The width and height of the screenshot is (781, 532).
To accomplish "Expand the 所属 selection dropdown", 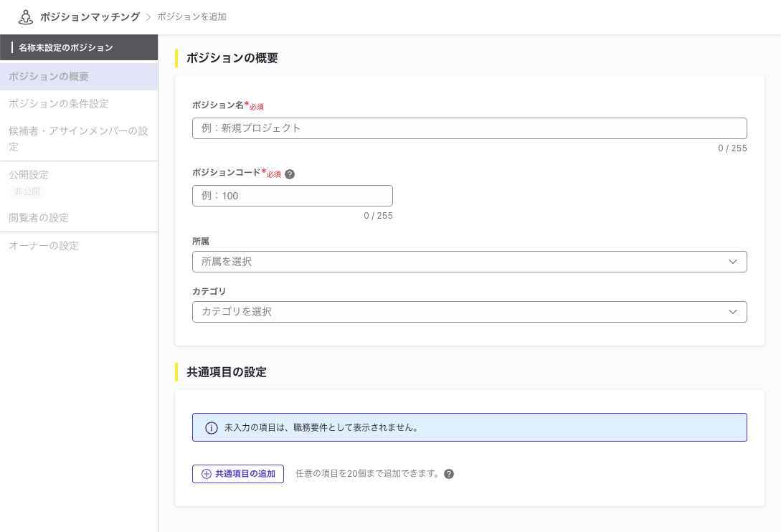I will [469, 262].
